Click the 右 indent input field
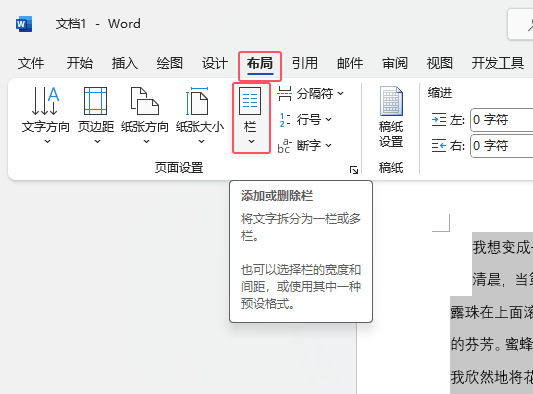 click(502, 146)
